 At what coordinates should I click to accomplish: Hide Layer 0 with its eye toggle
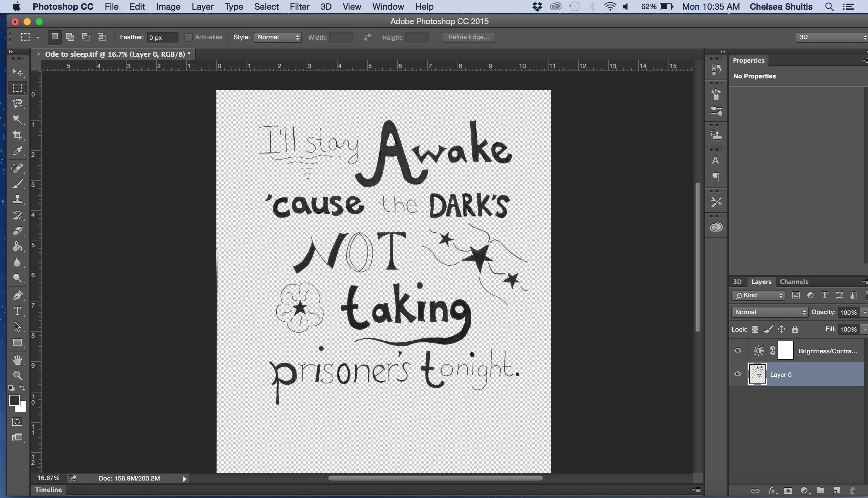737,374
